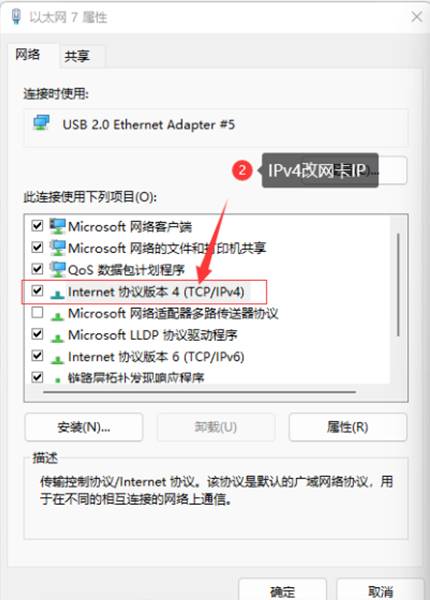Image resolution: width=430 pixels, height=600 pixels.
Task: Confirm with the 确定 button
Action: [282, 589]
